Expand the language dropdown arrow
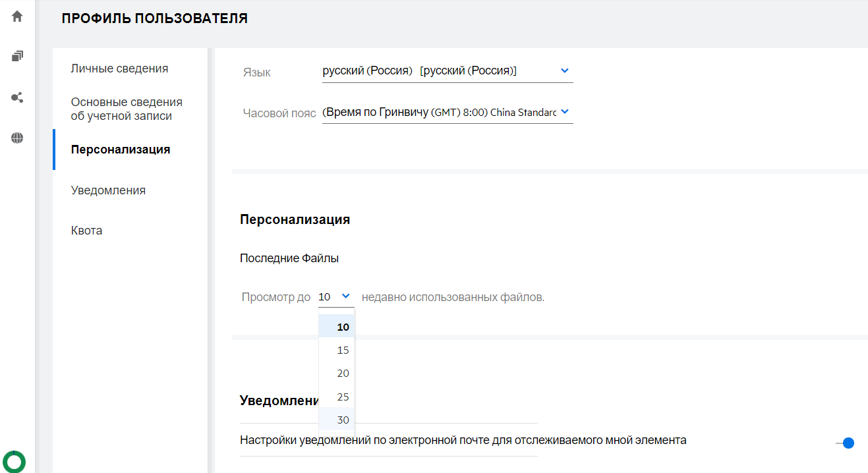This screenshot has height=473, width=868. (564, 70)
